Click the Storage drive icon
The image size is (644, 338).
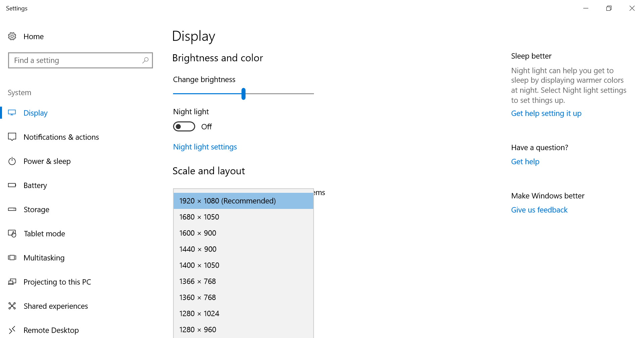(12, 209)
